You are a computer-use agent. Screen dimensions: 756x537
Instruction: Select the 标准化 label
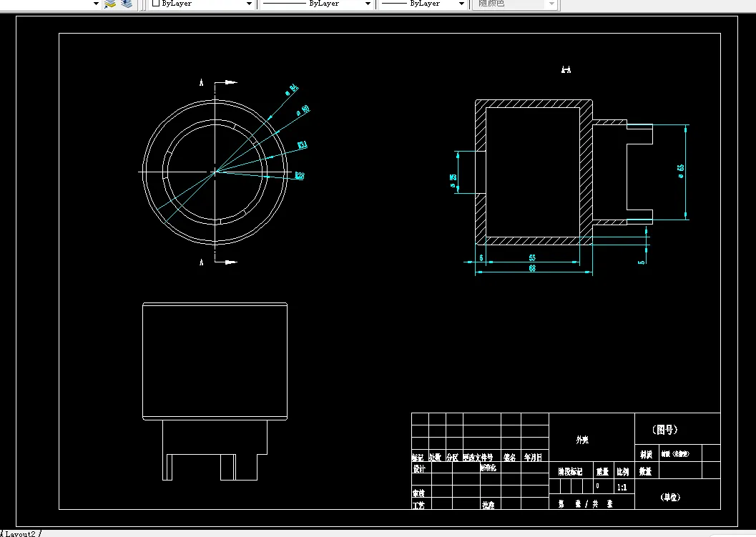click(x=488, y=468)
